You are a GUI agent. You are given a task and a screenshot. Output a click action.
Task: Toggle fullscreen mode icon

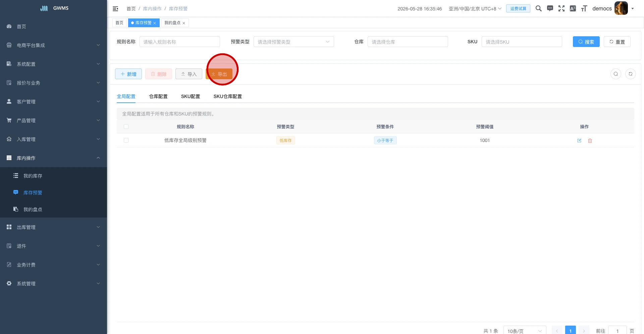561,8
